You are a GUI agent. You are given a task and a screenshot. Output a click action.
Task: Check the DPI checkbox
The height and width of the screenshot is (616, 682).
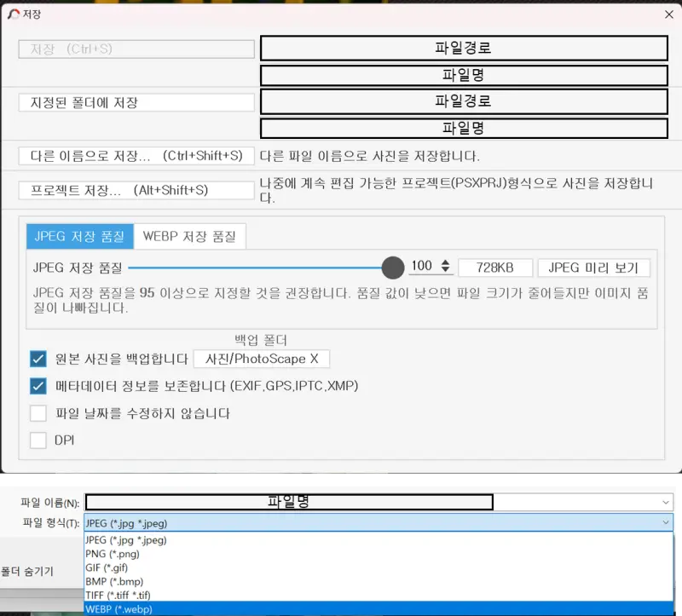37,440
